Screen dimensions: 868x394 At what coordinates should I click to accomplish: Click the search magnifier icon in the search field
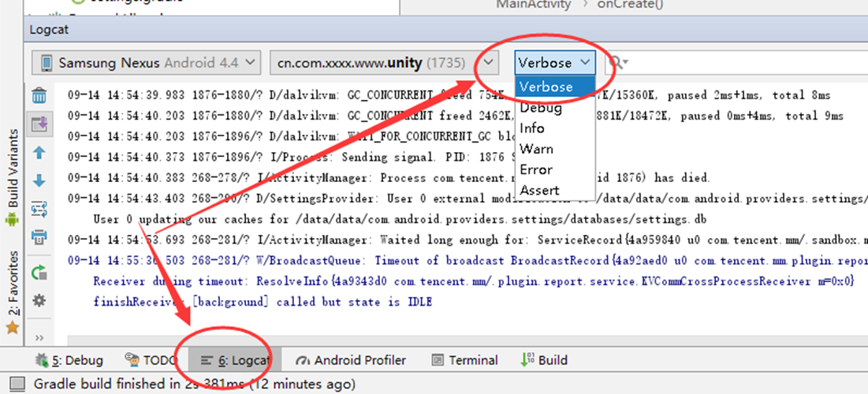[x=617, y=62]
